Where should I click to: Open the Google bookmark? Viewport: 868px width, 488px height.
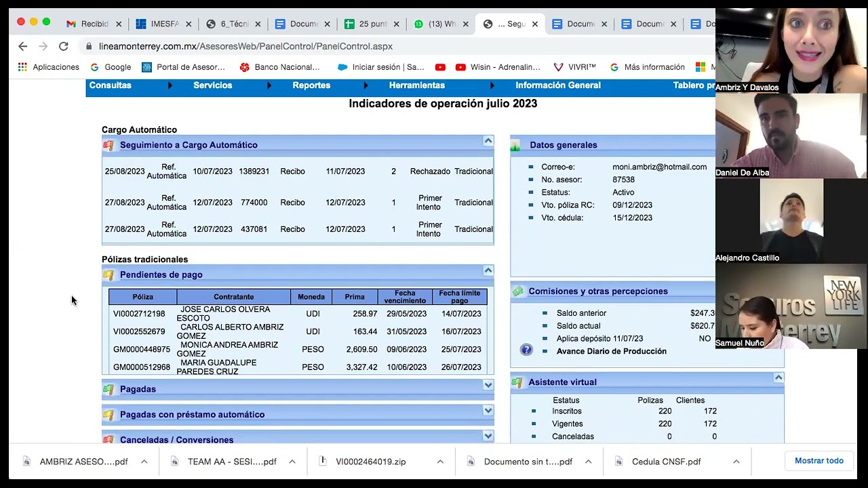111,67
